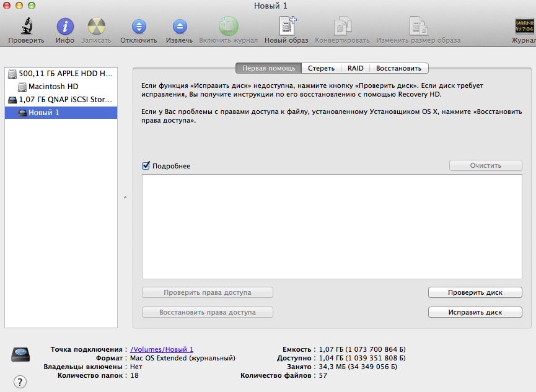This screenshot has height=392, width=536.
Task: Select 1,07 ГБ QNAP iSCSI Storage disk
Action: pos(61,100)
